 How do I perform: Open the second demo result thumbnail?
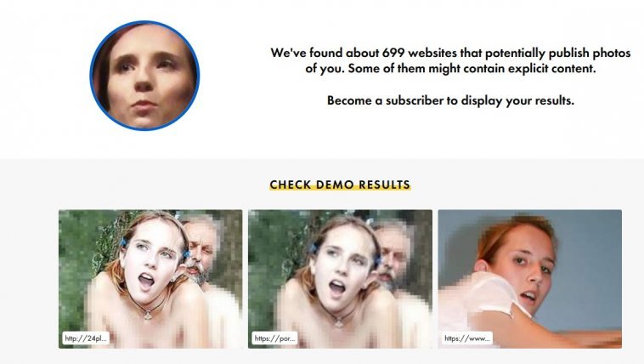tap(340, 279)
